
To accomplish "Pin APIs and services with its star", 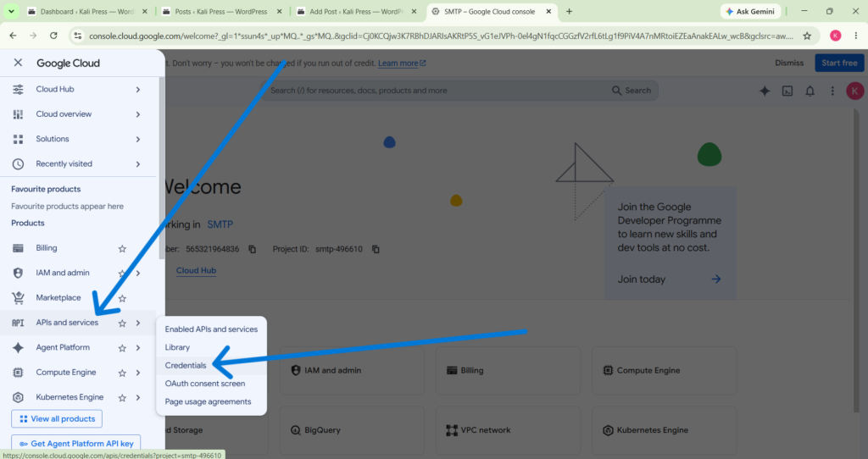I will (122, 323).
